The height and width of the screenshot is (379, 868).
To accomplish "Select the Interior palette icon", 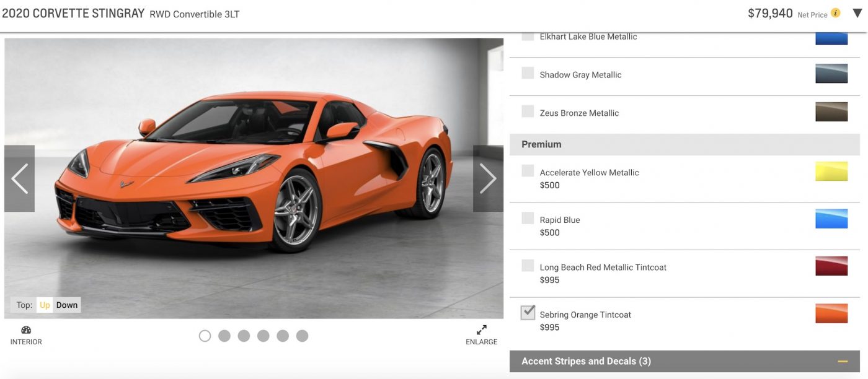I will pos(26,331).
